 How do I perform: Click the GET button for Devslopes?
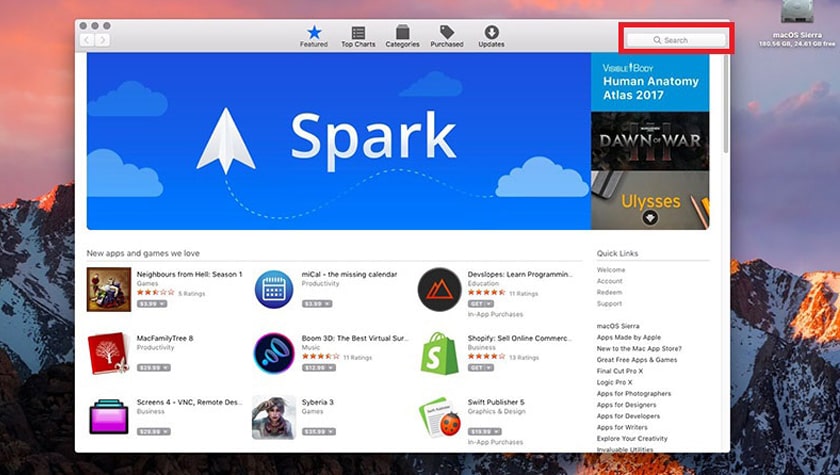tap(481, 304)
